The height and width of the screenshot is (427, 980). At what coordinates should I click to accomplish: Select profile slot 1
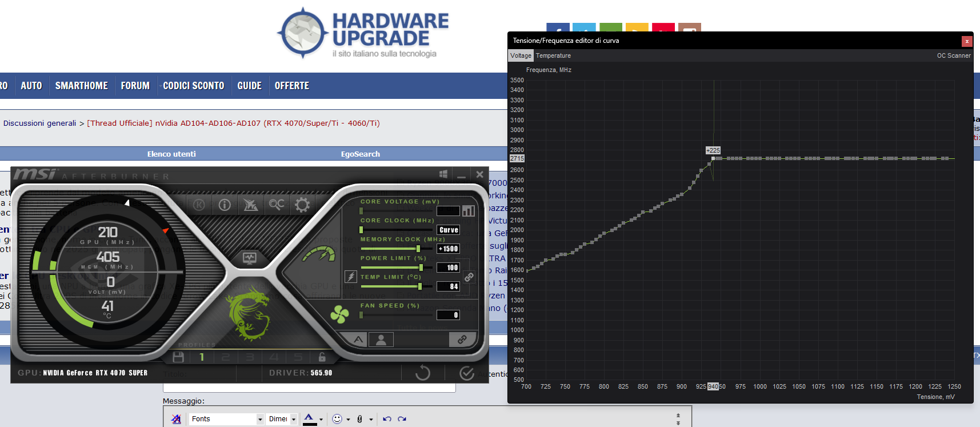click(x=202, y=357)
